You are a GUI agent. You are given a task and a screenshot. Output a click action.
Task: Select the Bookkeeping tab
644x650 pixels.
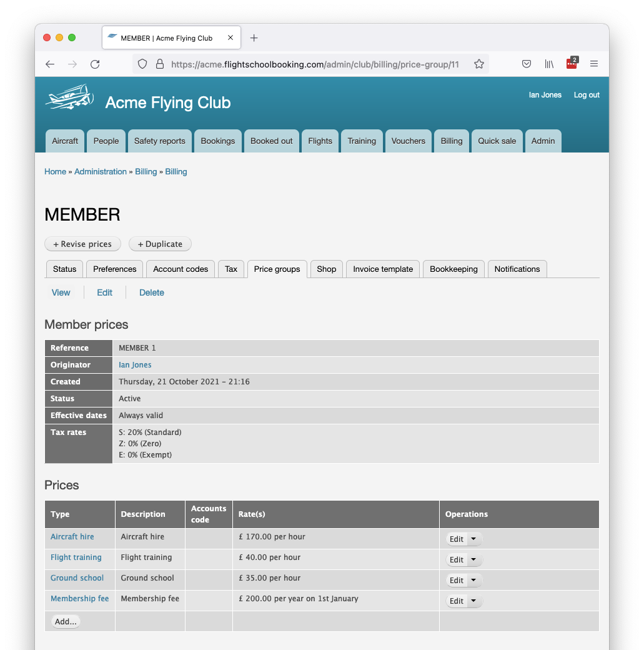pyautogui.click(x=453, y=269)
